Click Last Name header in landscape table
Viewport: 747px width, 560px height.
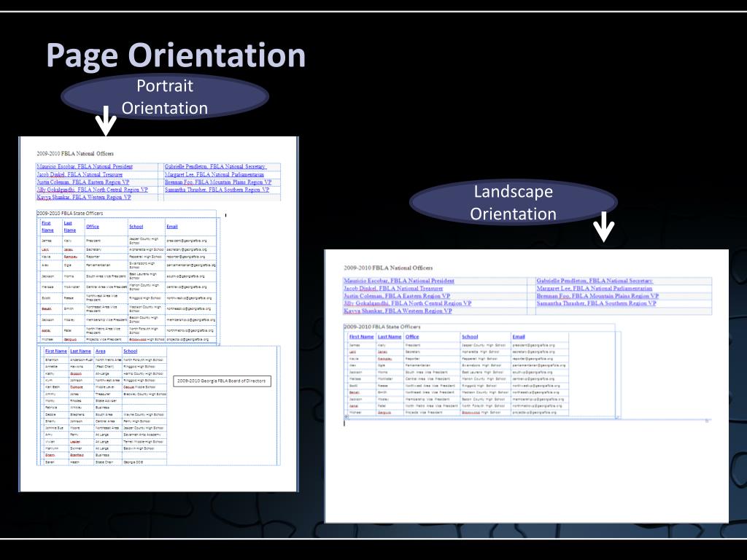tap(390, 337)
